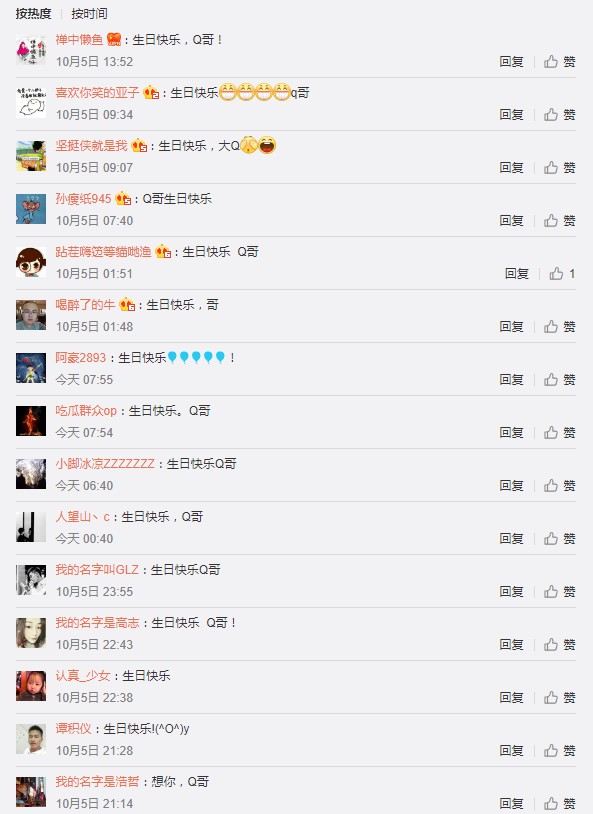The image size is (593, 814).
Task: Like the comment by 禅中懒鱼
Action: point(560,62)
